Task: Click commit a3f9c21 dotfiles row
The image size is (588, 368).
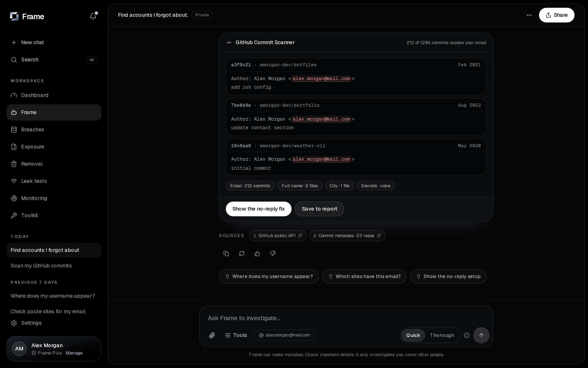Action: [356, 76]
